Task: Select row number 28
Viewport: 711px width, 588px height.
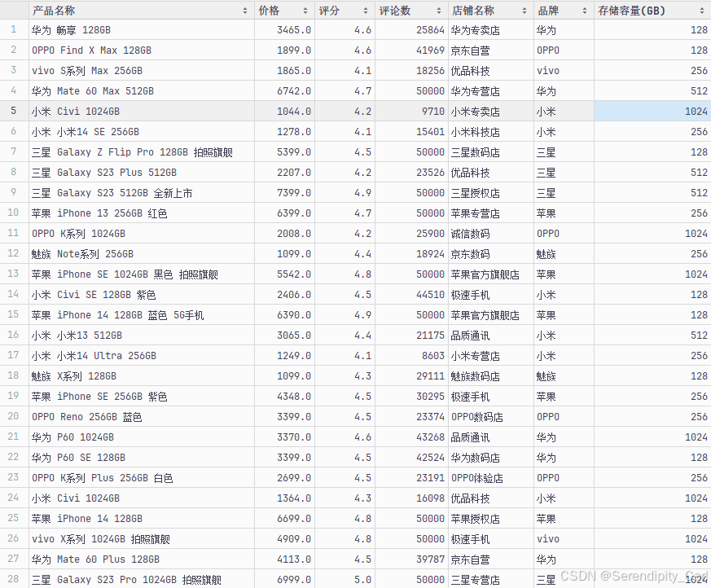Action: (x=14, y=579)
